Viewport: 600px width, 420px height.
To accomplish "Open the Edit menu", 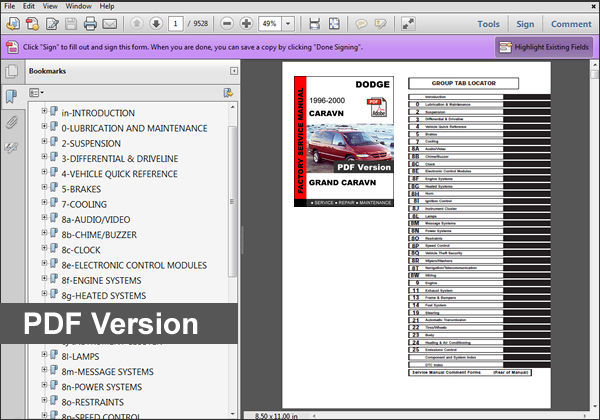I will [29, 6].
